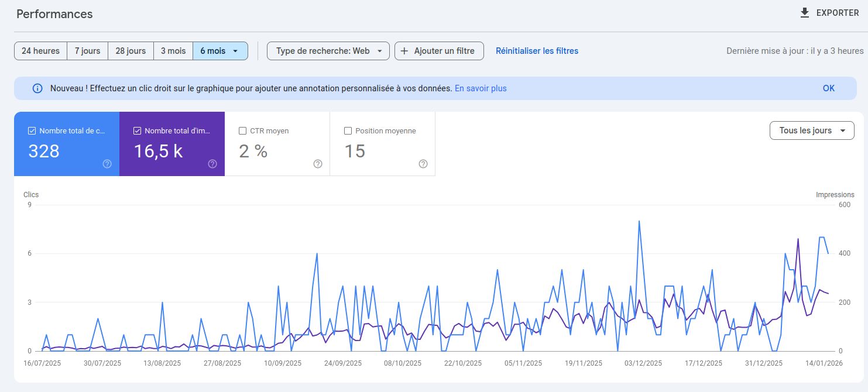The height and width of the screenshot is (392, 868).
Task: Open the Tous les jours dropdown
Action: pos(812,130)
